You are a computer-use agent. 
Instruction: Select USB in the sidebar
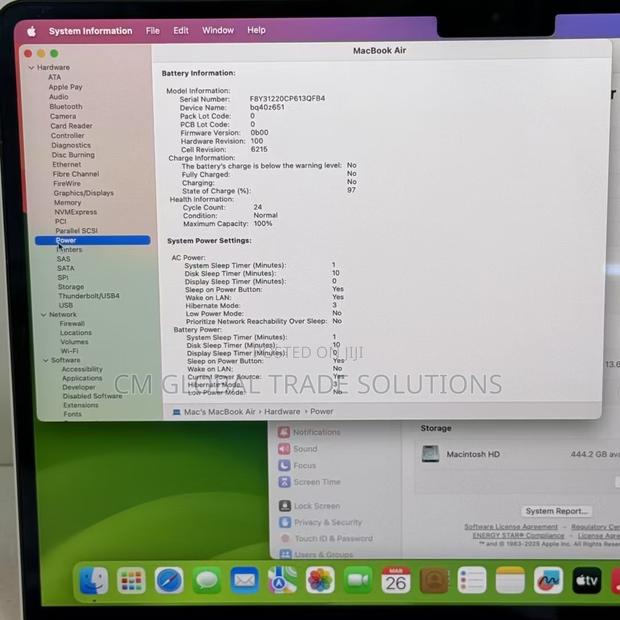66,305
